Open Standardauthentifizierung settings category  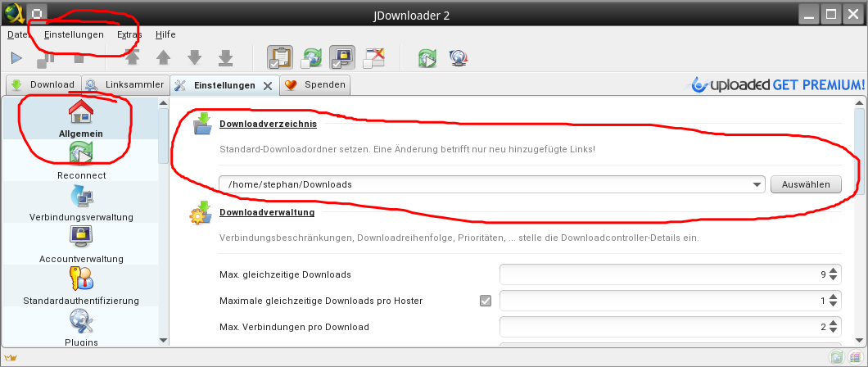pos(81,286)
